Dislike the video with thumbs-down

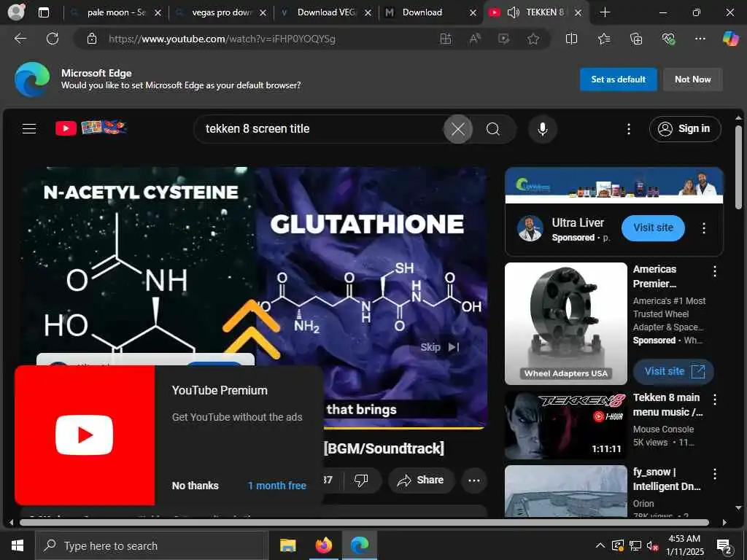pyautogui.click(x=361, y=480)
